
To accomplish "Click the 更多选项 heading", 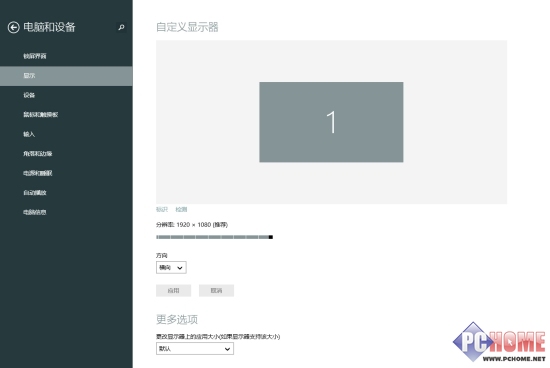I will (x=177, y=320).
